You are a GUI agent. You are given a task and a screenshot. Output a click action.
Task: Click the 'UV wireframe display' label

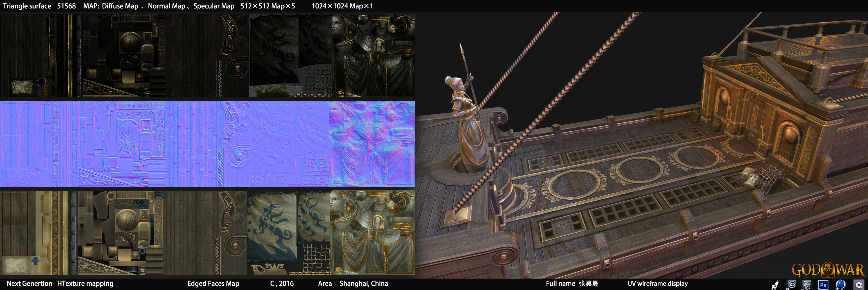(x=658, y=284)
